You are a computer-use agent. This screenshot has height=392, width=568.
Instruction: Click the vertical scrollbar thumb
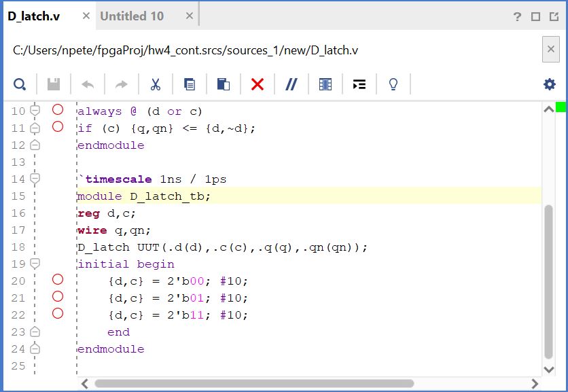(549, 282)
